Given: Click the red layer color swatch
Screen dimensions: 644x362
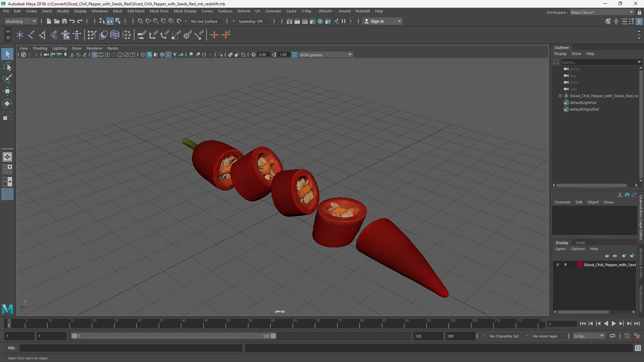Looking at the screenshot, I should [580, 265].
